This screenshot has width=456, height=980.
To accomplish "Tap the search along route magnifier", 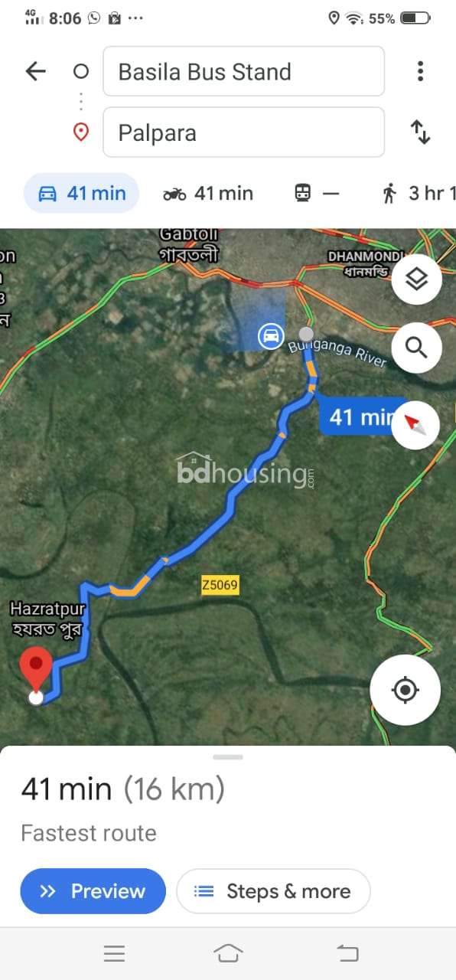I will 416,348.
